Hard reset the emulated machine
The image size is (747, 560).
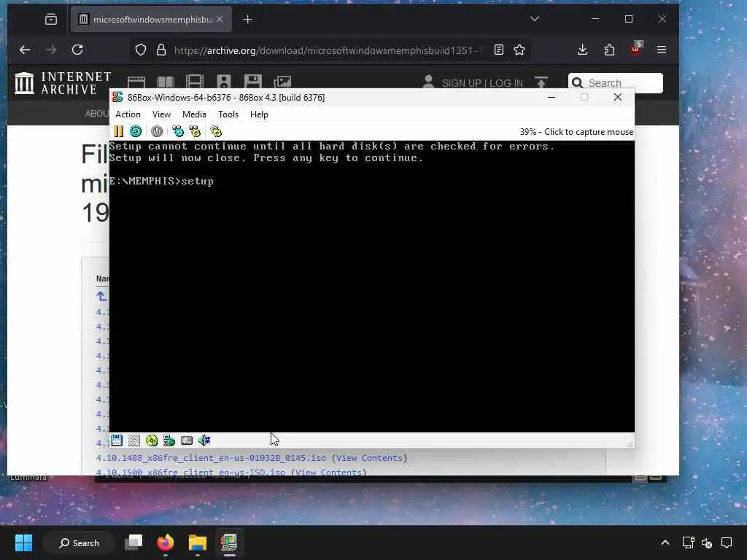[135, 131]
